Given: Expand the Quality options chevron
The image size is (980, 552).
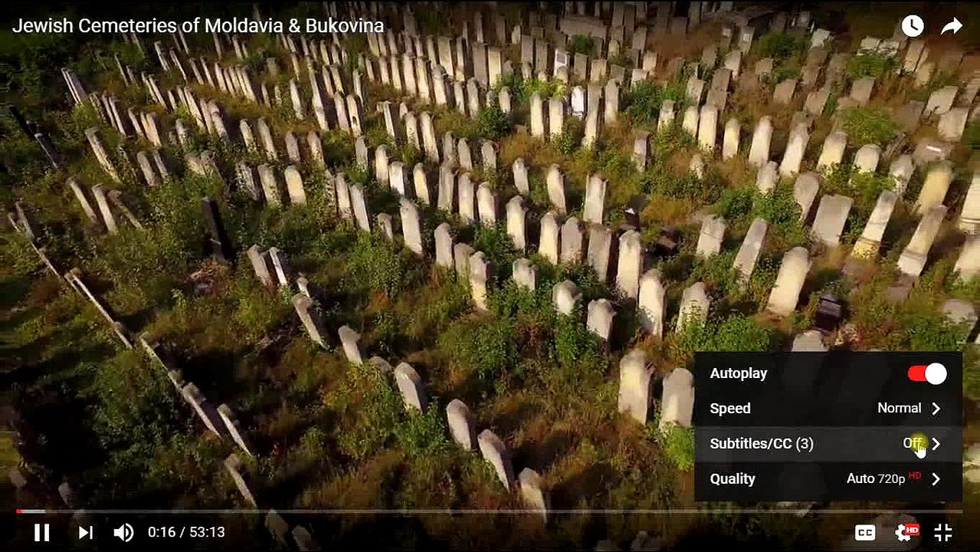Looking at the screenshot, I should pyautogui.click(x=936, y=479).
